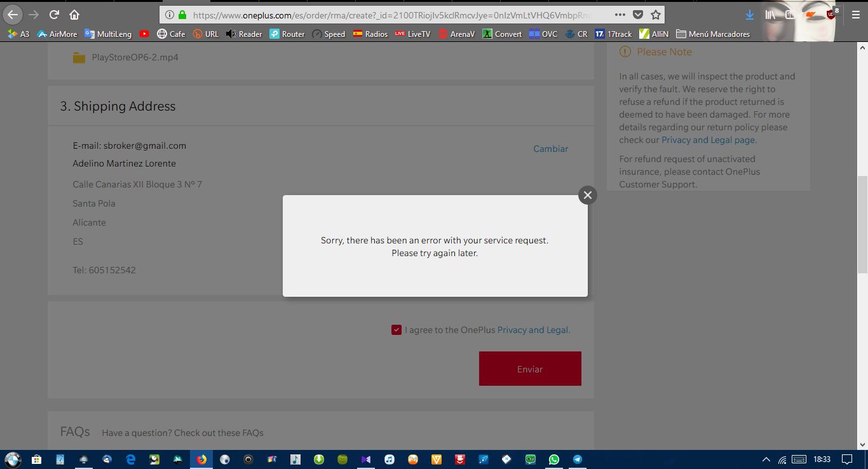This screenshot has width=868, height=469.
Task: Click the e-mail sbroker@gmail.com text
Action: click(x=130, y=146)
